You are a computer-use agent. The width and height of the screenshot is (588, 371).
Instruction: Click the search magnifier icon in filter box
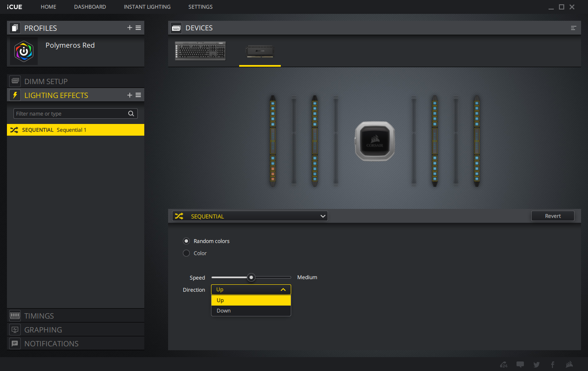coord(131,114)
